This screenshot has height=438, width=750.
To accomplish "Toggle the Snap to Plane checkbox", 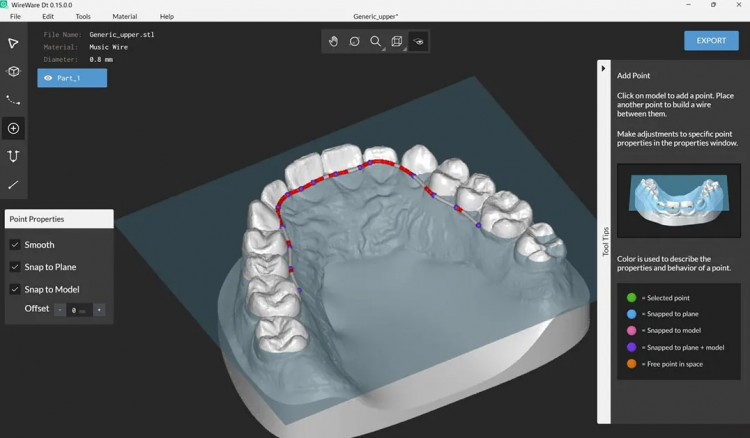I will (x=15, y=267).
